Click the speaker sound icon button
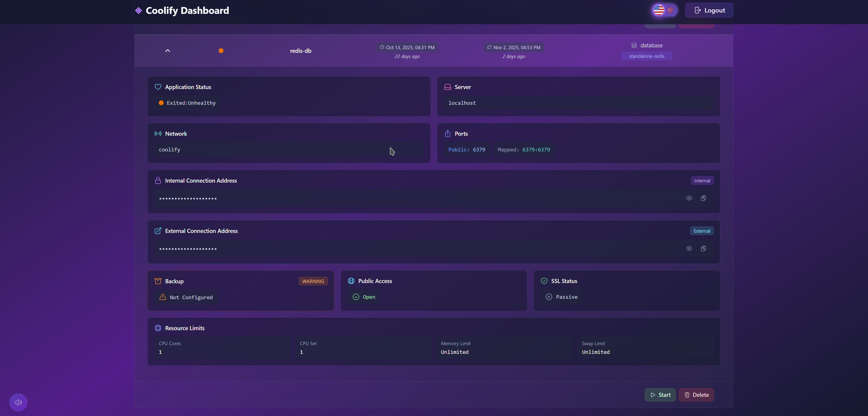 pos(18,402)
